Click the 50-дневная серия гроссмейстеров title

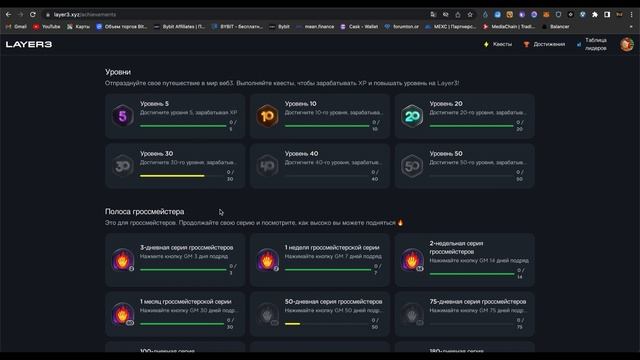[333, 301]
